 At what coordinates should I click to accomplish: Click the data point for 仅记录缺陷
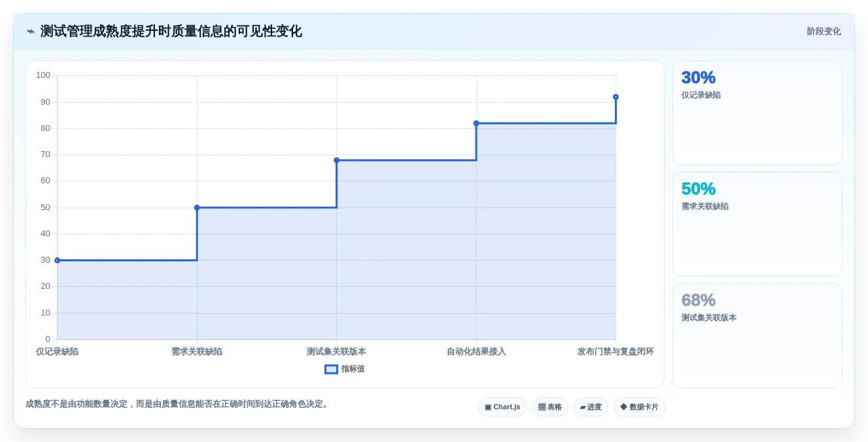pyautogui.click(x=58, y=261)
